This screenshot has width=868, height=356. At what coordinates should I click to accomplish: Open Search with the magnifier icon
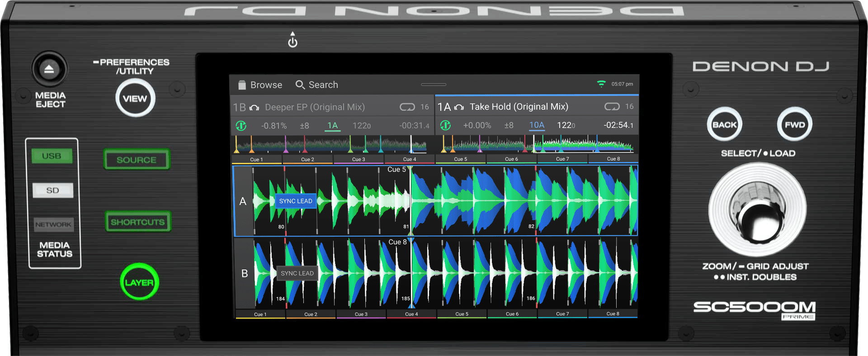click(x=300, y=85)
